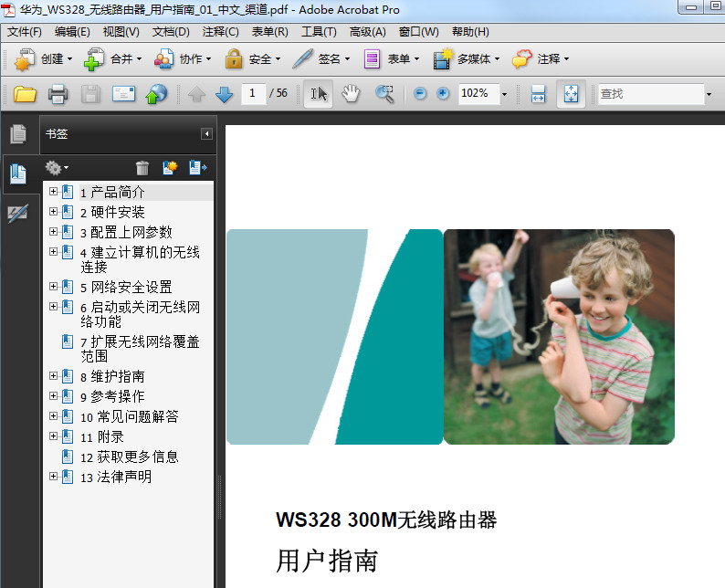Open the Pages thumbnail panel

(x=17, y=134)
